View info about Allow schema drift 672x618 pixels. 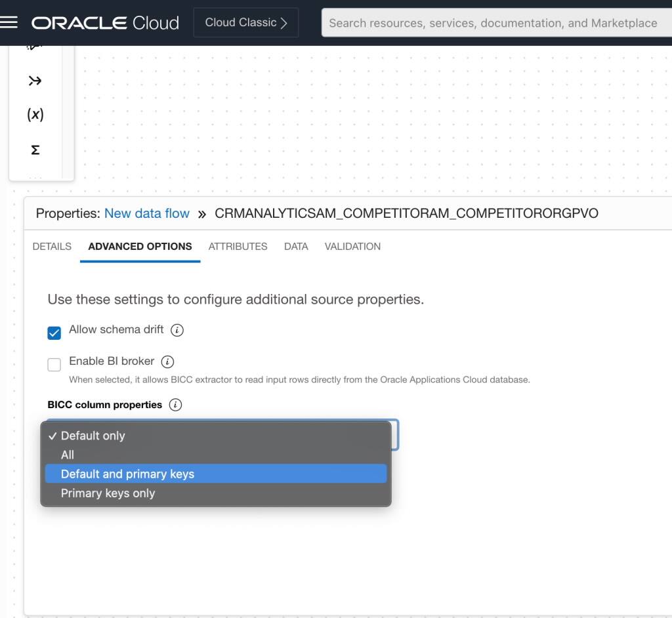177,330
